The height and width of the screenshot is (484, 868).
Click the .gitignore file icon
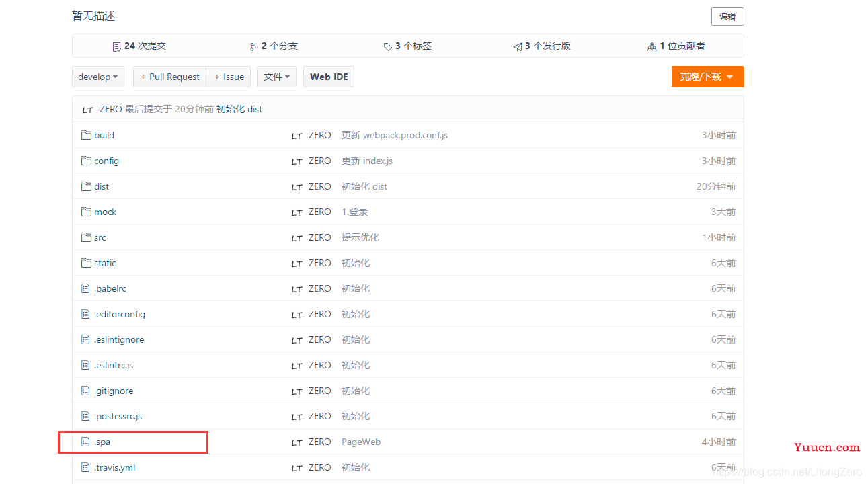point(85,391)
